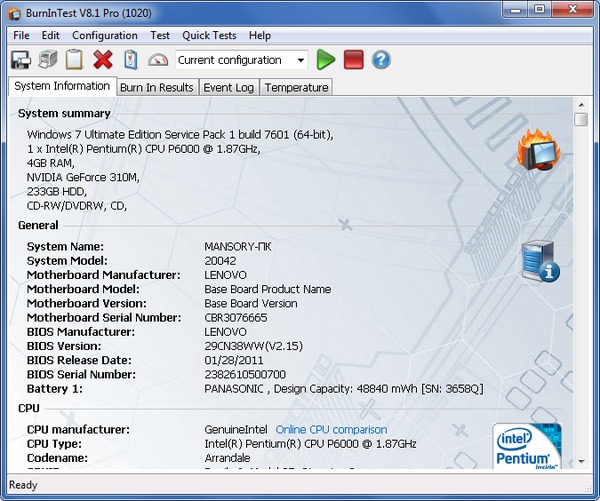600x501 pixels.
Task: Click the Intel Pentium logo thumbnail
Action: (x=527, y=446)
